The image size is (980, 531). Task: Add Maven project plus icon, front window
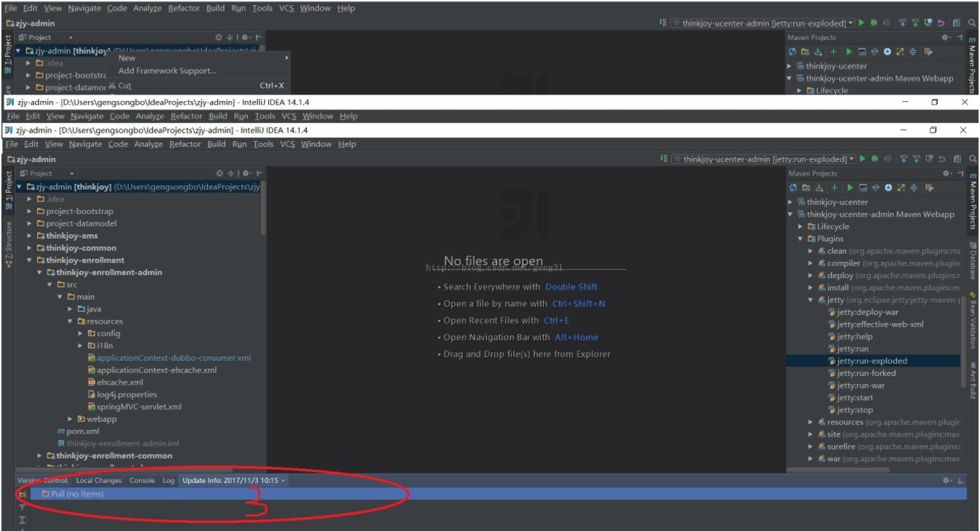click(835, 188)
